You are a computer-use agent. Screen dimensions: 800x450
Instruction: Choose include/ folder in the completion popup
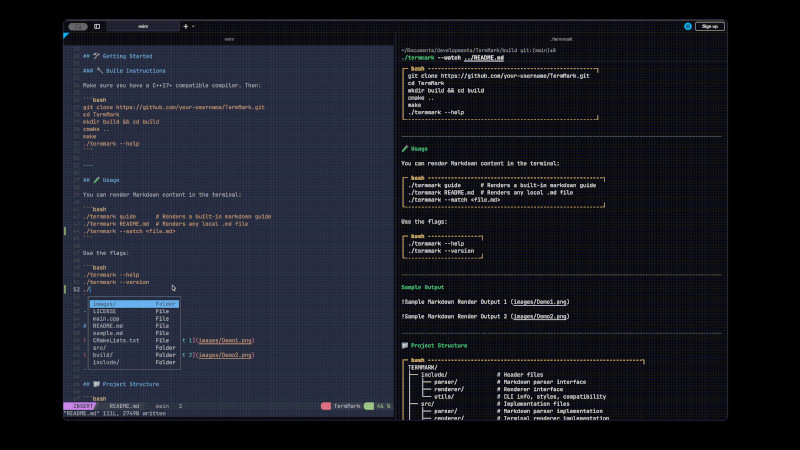[134, 362]
